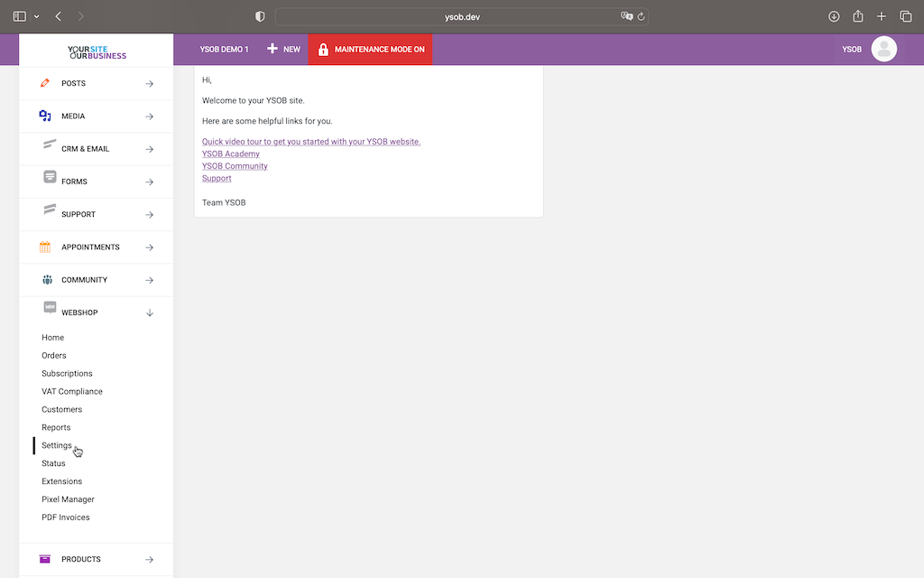Go forward with Safari forward arrow
The height and width of the screenshot is (578, 924).
point(80,16)
